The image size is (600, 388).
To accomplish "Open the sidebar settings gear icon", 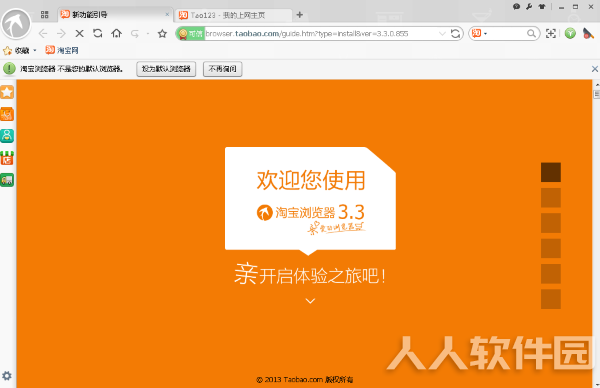I will click(7, 375).
